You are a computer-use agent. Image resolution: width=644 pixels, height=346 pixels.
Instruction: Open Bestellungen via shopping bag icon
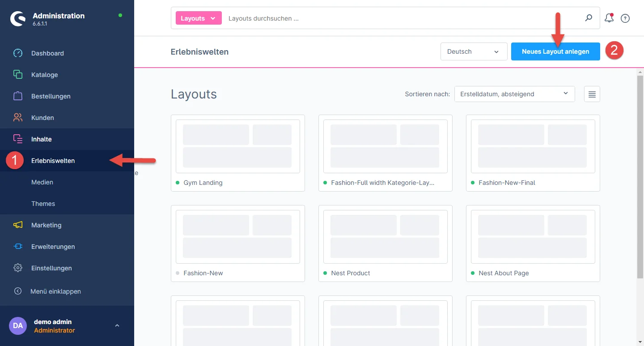(18, 96)
